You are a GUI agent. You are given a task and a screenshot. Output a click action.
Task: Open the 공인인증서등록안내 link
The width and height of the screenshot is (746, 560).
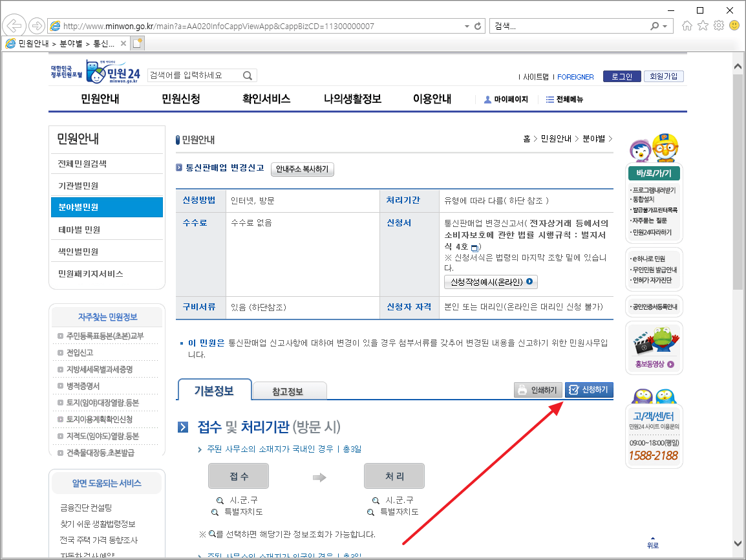point(655,307)
